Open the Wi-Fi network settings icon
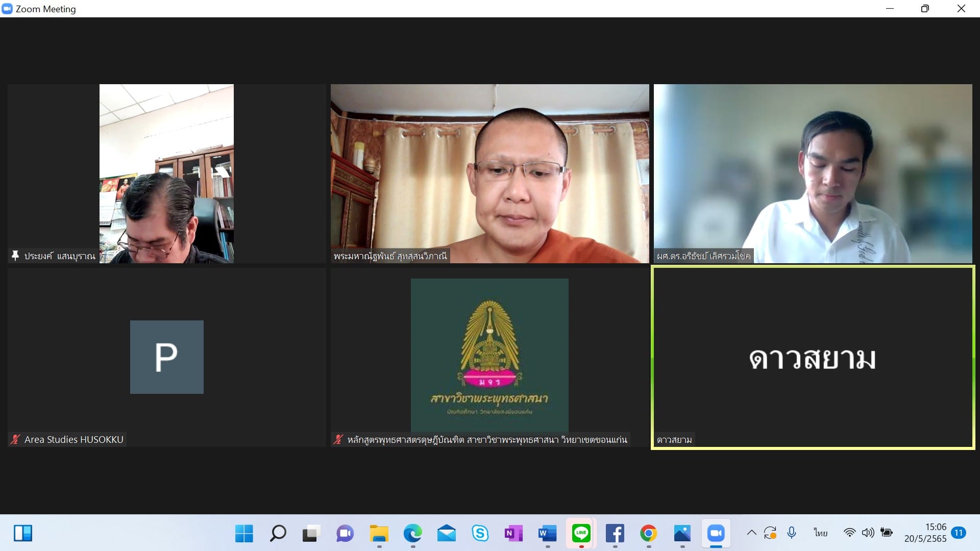 (849, 533)
